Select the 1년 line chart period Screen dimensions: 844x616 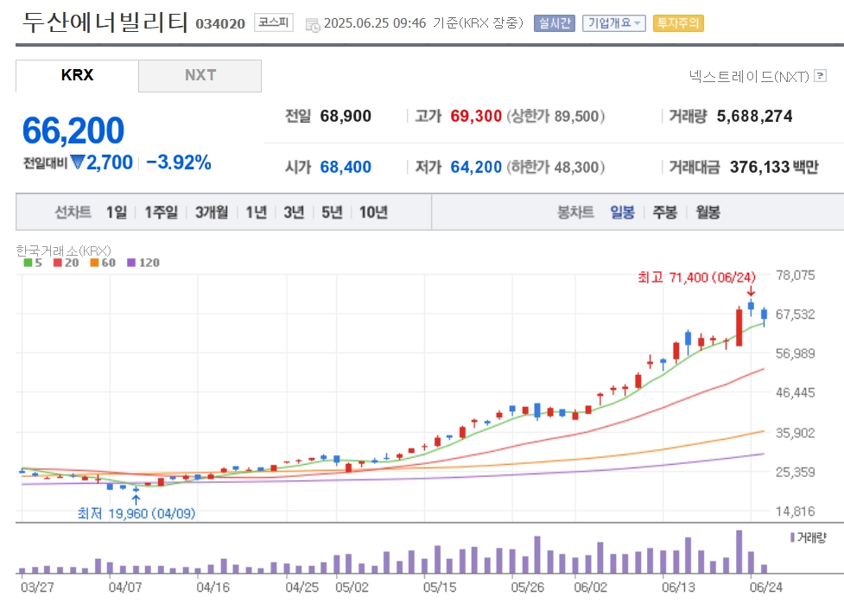257,213
